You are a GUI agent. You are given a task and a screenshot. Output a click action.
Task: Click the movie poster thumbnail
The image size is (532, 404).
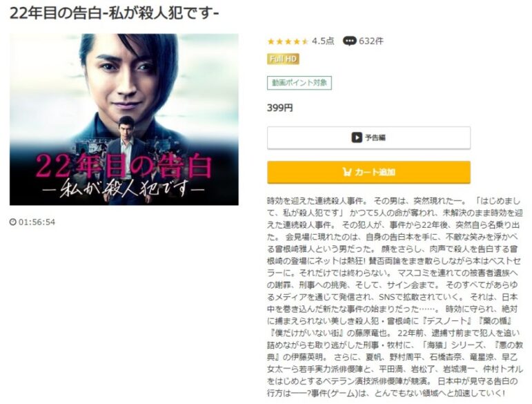pos(124,119)
